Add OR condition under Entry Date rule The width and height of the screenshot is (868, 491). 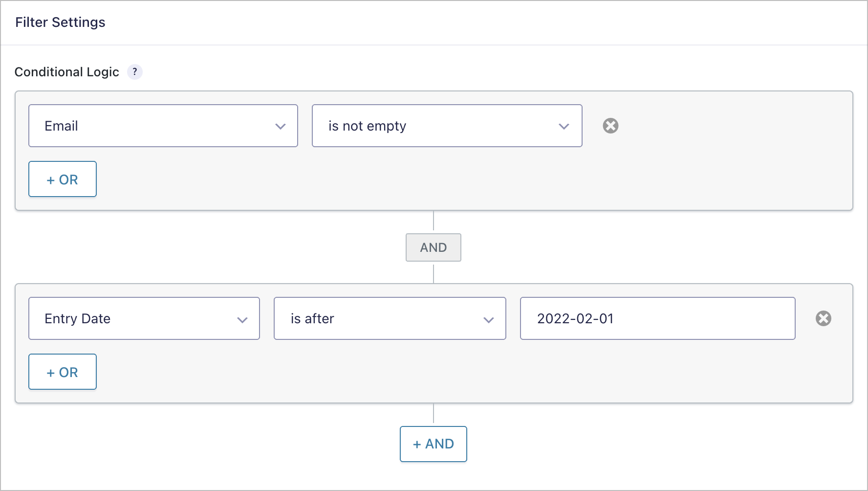[63, 372]
